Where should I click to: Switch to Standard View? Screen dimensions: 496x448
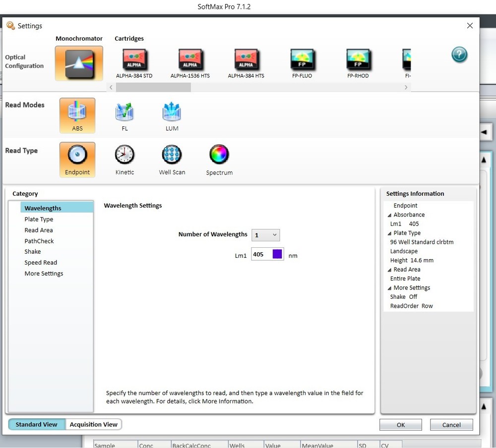37,424
